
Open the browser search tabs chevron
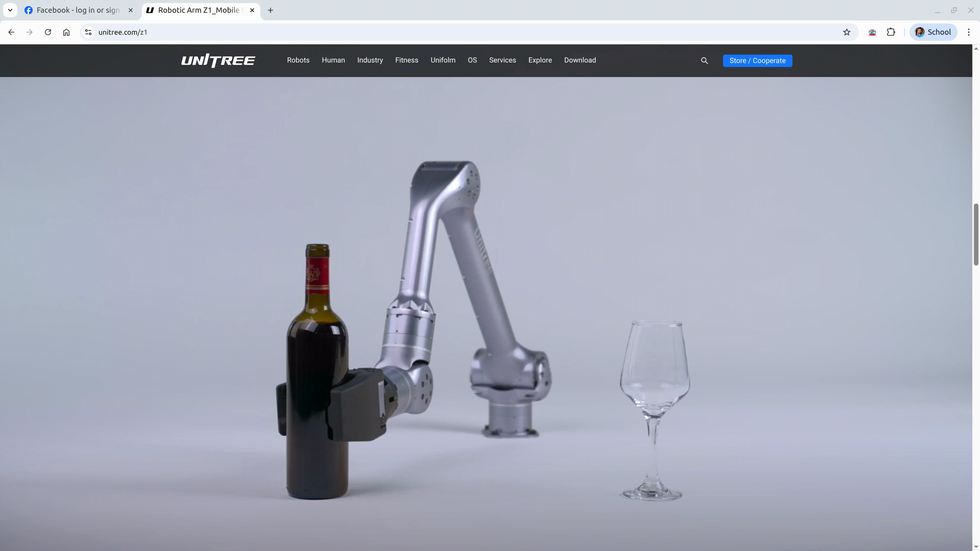[10, 10]
